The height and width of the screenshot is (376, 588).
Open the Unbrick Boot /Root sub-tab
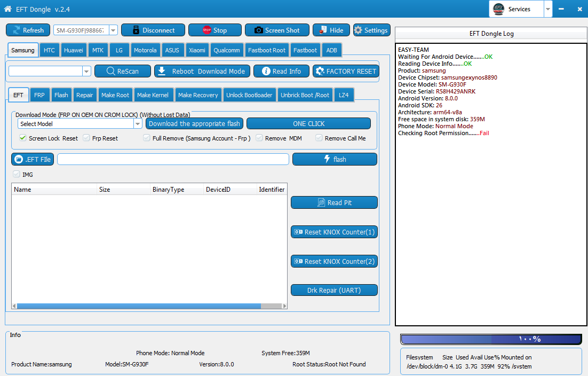tap(305, 95)
